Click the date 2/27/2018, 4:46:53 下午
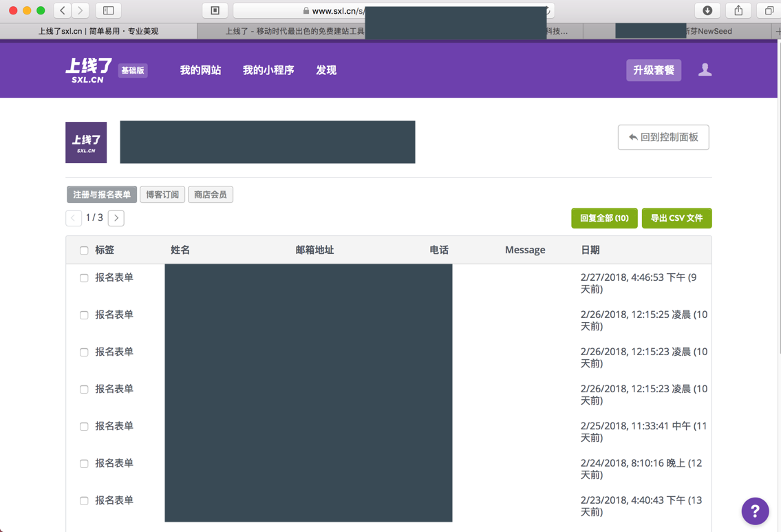The image size is (781, 532). 639,284
